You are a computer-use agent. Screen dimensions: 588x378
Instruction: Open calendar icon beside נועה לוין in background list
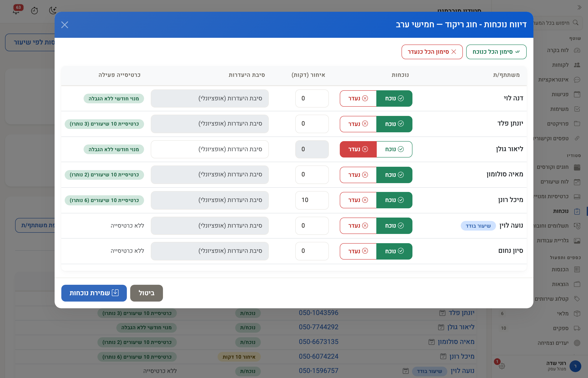tap(406, 371)
